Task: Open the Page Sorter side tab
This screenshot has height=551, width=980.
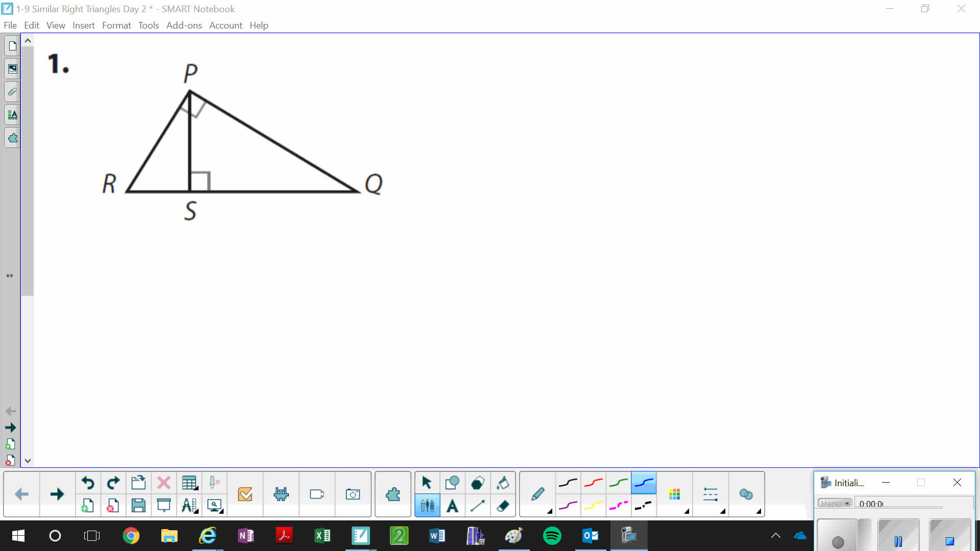Action: 12,46
